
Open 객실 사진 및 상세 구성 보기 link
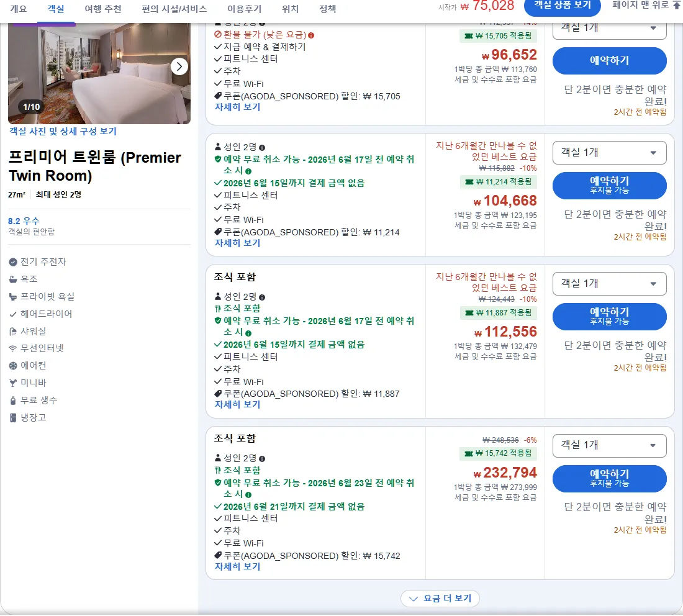tap(63, 131)
